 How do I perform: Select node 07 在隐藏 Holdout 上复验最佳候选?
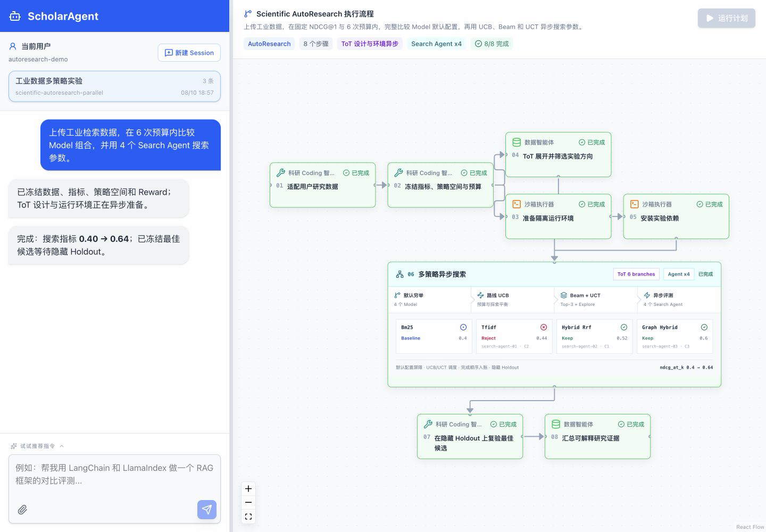coord(470,436)
